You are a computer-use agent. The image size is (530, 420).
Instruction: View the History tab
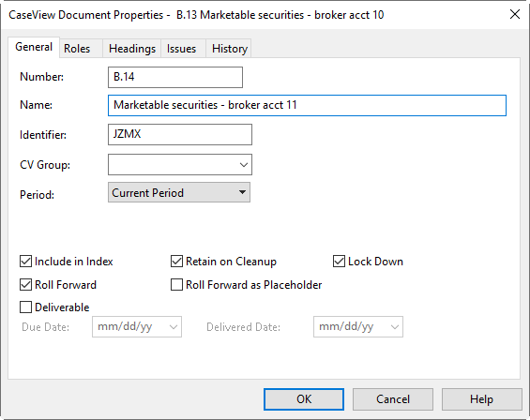point(230,49)
